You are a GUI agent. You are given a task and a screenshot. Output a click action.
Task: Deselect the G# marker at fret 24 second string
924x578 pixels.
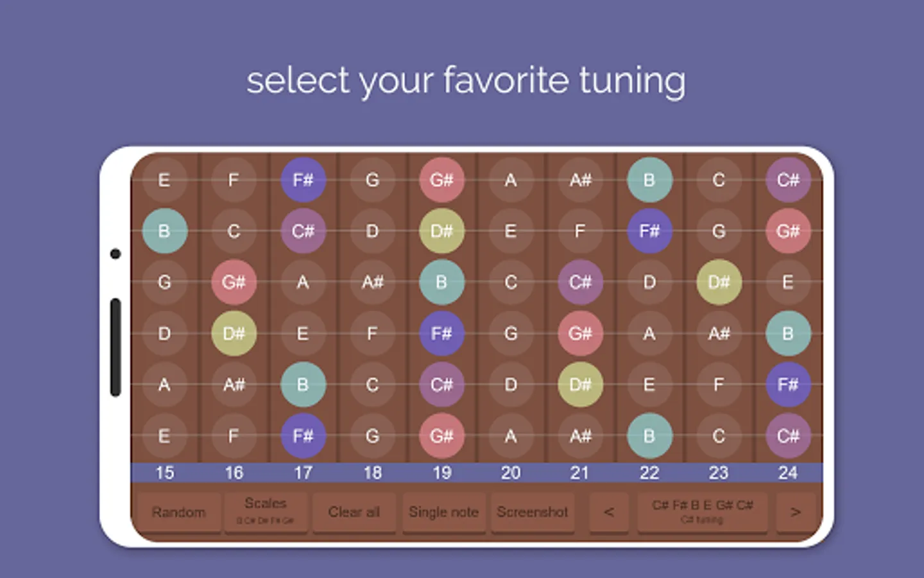coord(788,231)
